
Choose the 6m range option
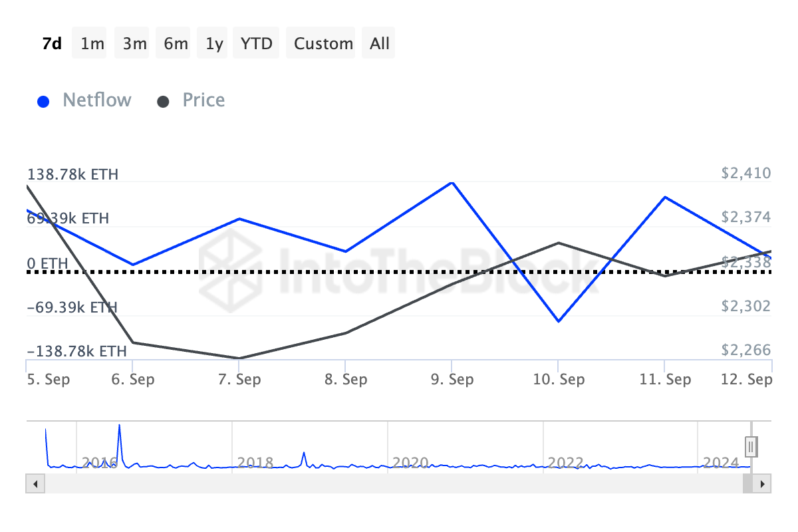coord(176,44)
